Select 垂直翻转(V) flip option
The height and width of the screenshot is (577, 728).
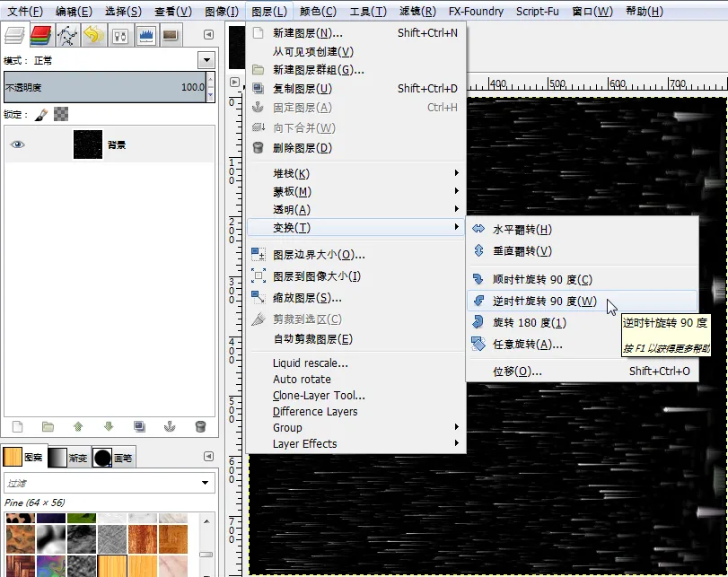point(583,251)
